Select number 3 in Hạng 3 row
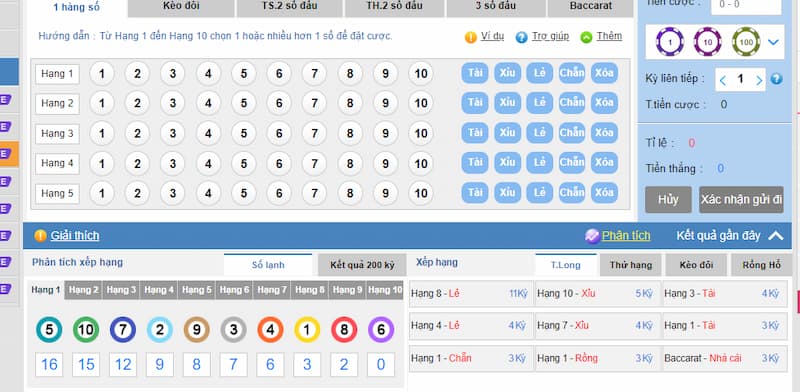This screenshot has height=392, width=800. pos(173,134)
